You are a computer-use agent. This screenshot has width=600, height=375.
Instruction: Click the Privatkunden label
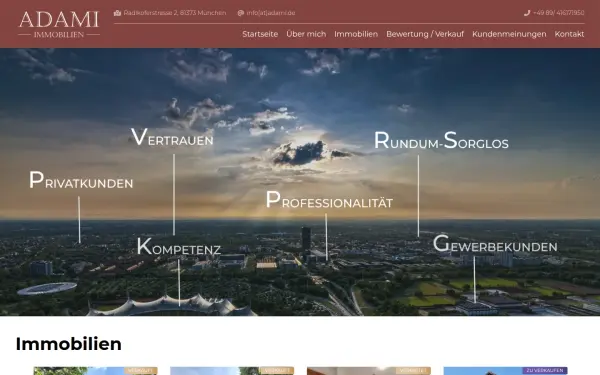tap(81, 180)
